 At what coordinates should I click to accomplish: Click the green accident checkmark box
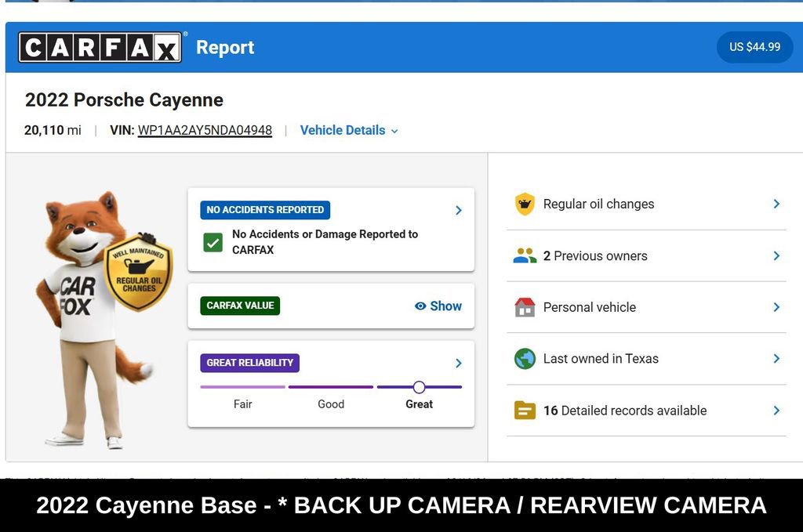pos(213,242)
